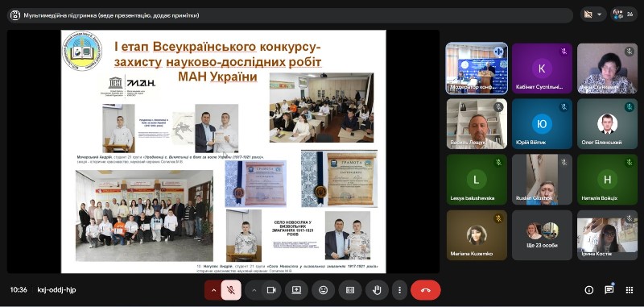Select Mariana Kuzemko tile
This screenshot has height=307, width=644.
coord(477,235)
